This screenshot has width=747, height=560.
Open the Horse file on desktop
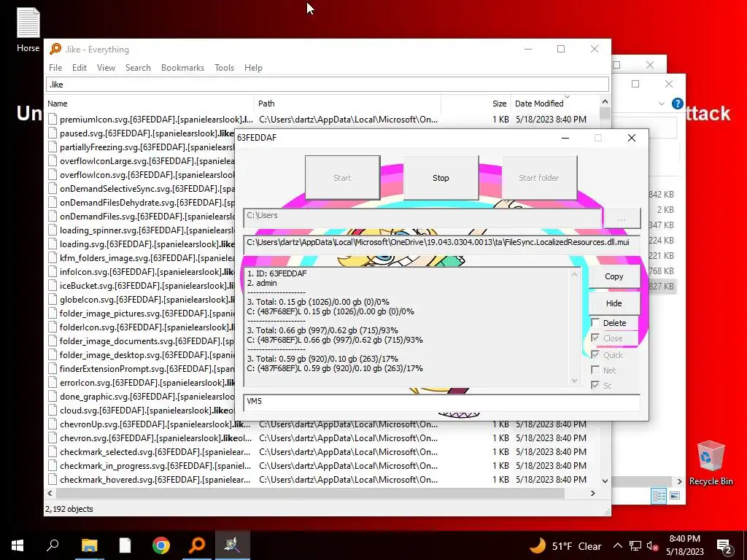pyautogui.click(x=28, y=29)
